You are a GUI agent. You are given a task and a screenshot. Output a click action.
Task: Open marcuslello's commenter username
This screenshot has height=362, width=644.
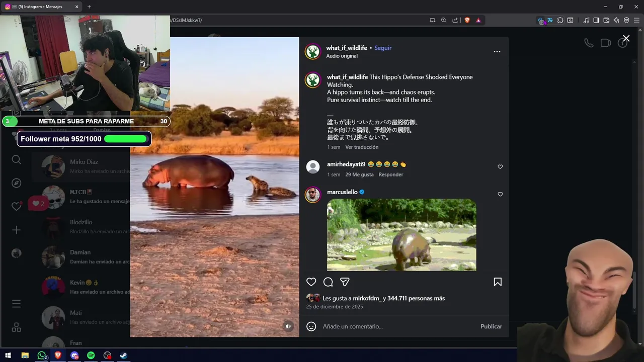[x=342, y=192]
